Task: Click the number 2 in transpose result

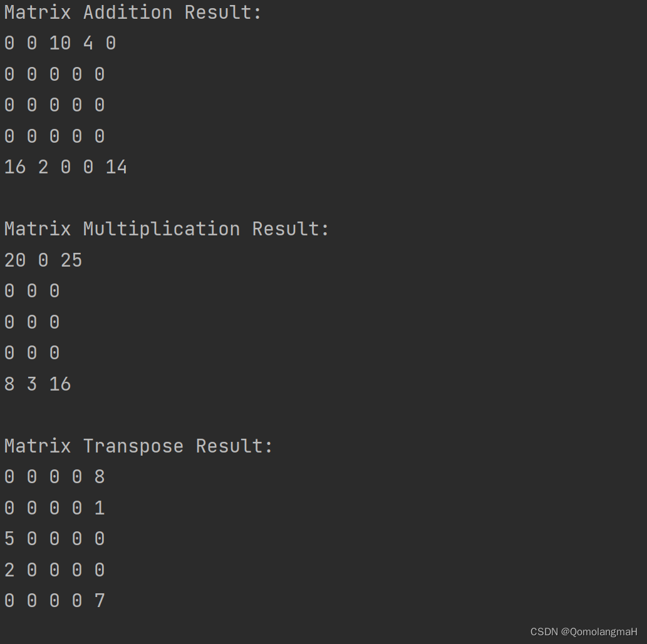Action: coord(9,570)
